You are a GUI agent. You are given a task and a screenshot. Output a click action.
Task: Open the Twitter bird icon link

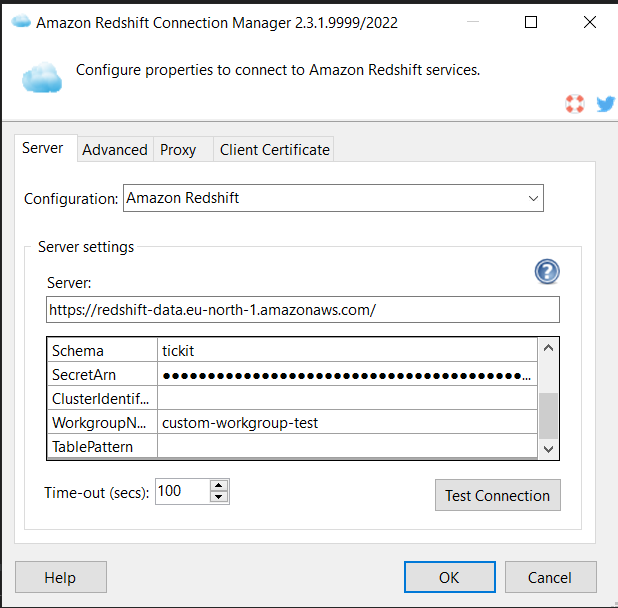[605, 104]
